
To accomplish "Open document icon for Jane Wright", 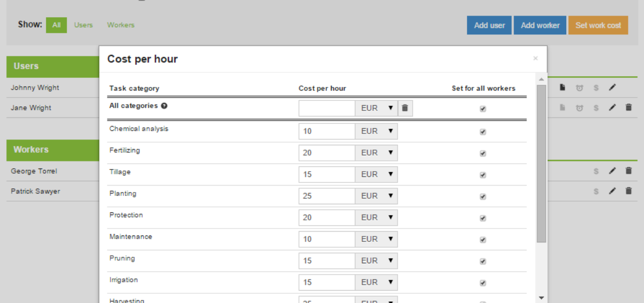I will pyautogui.click(x=563, y=107).
